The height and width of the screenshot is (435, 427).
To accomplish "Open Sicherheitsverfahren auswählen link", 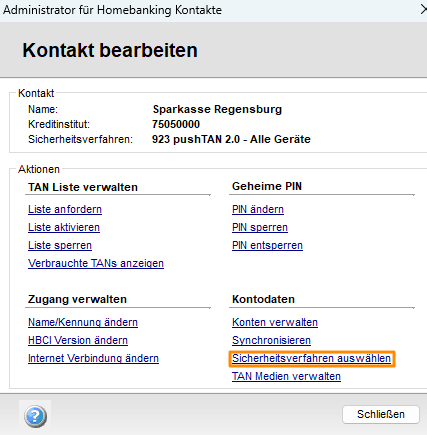I will (x=312, y=358).
